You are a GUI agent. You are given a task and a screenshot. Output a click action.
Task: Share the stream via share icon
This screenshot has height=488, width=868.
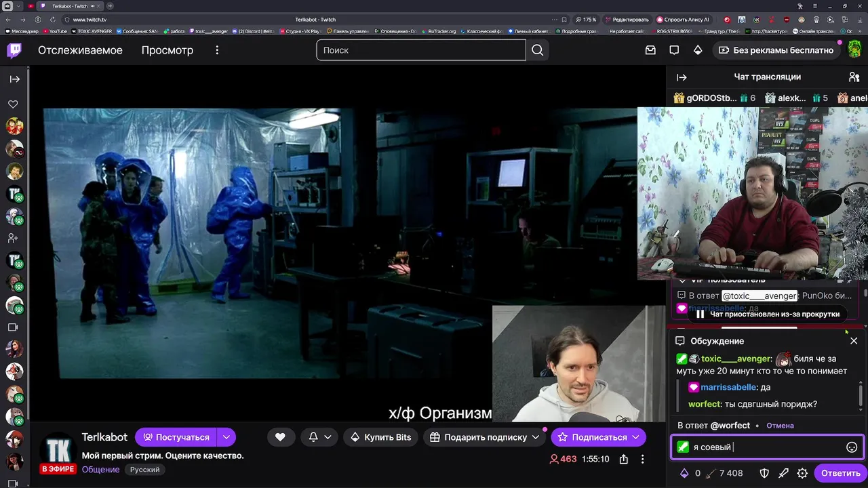point(623,459)
